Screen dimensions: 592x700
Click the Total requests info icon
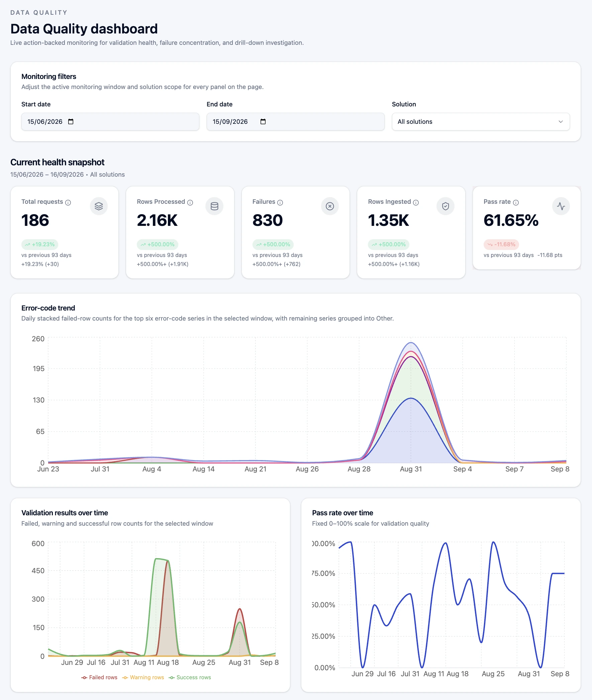click(68, 202)
